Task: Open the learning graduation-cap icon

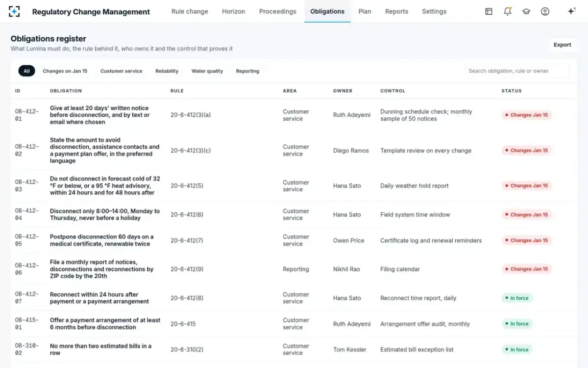Action: coord(526,11)
